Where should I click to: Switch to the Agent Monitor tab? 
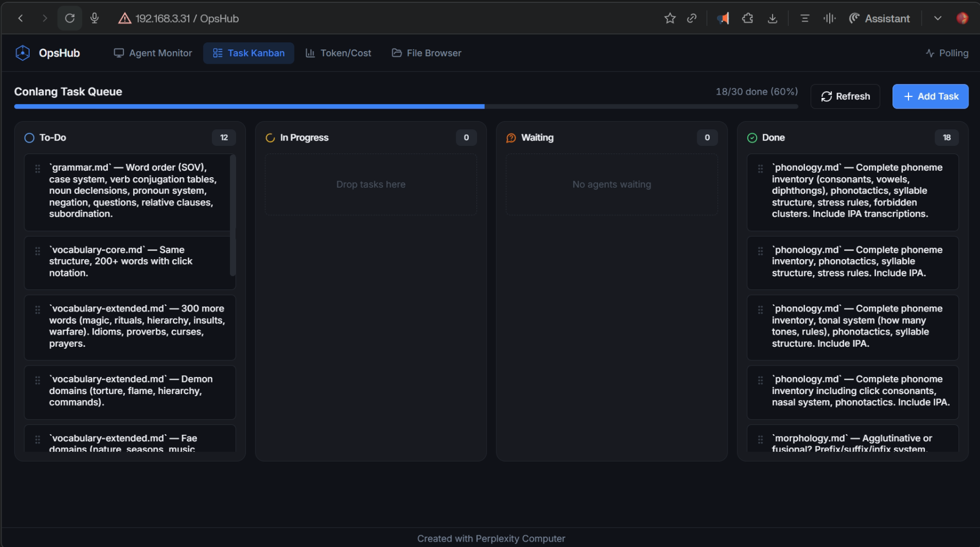(152, 53)
